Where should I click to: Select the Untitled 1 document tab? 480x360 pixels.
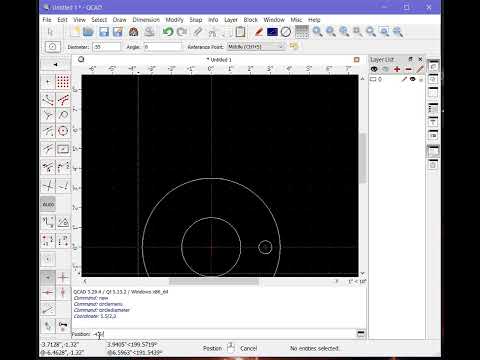click(x=219, y=60)
